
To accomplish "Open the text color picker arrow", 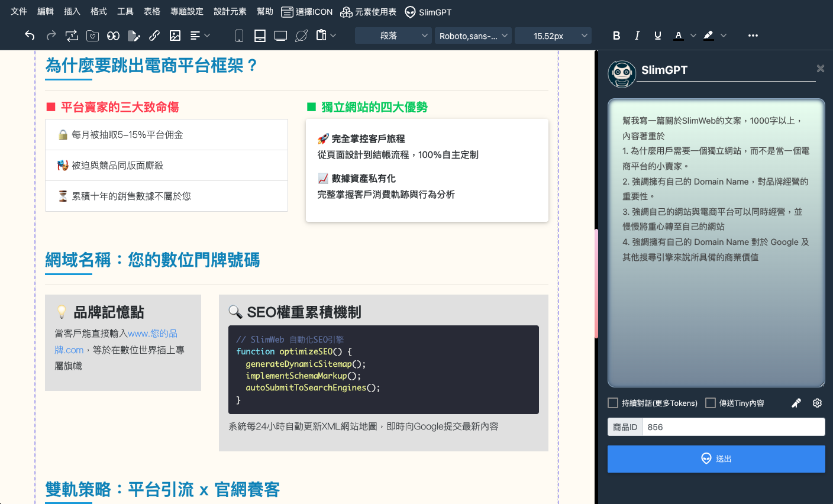I will [693, 35].
